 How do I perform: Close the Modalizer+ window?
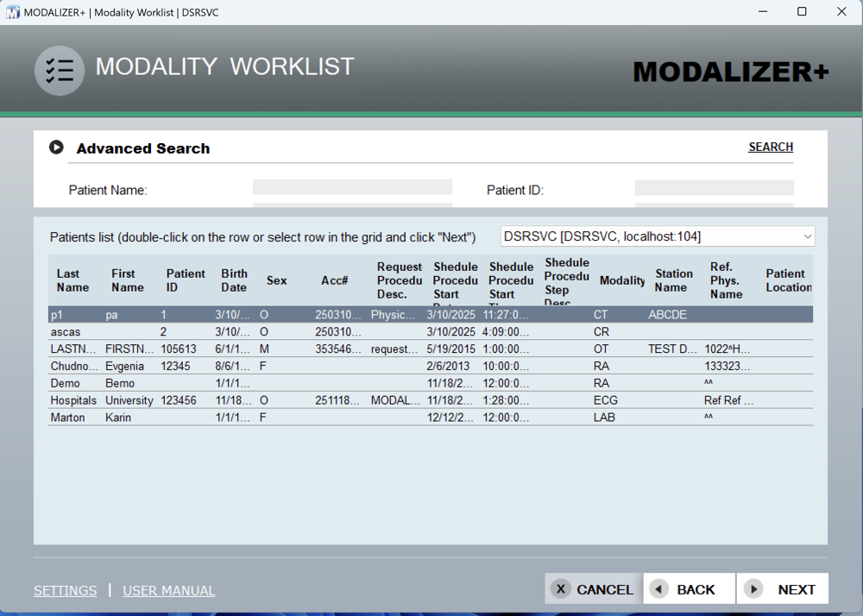841,11
